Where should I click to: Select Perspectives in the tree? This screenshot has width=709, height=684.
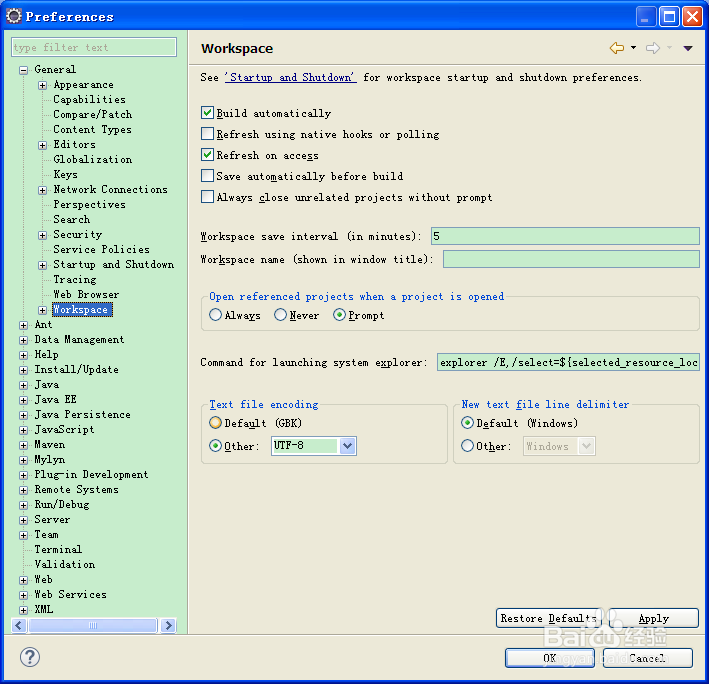pos(89,204)
